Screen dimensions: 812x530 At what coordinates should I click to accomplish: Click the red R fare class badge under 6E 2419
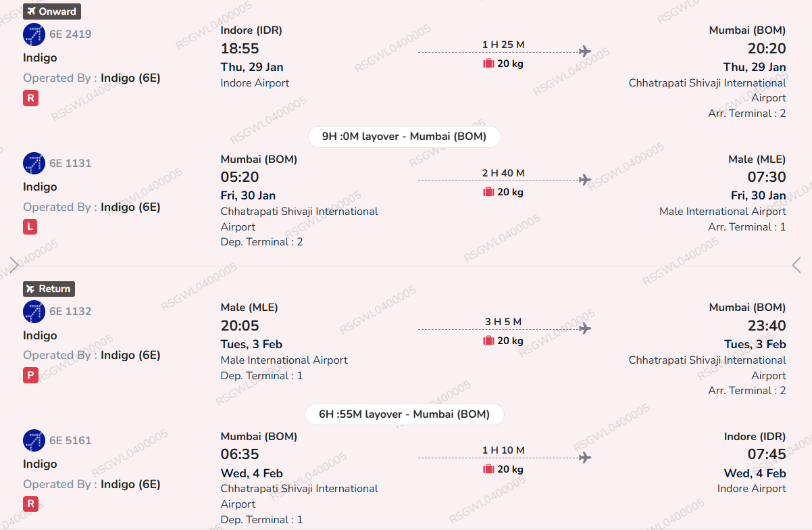pos(30,99)
